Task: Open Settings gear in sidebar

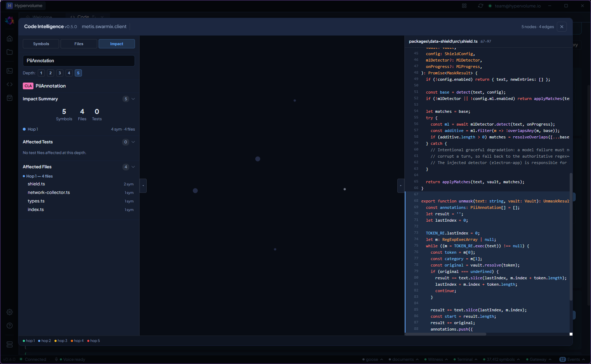Action: point(10,312)
